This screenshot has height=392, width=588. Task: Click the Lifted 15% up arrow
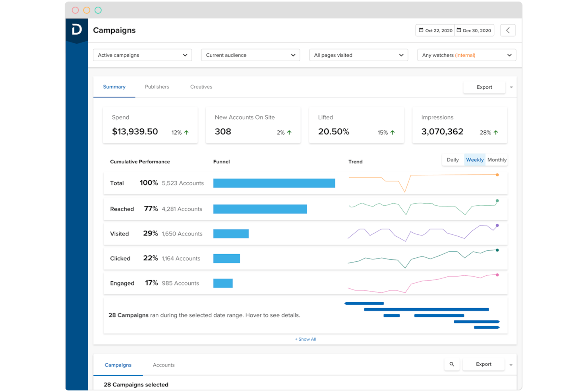coord(393,133)
